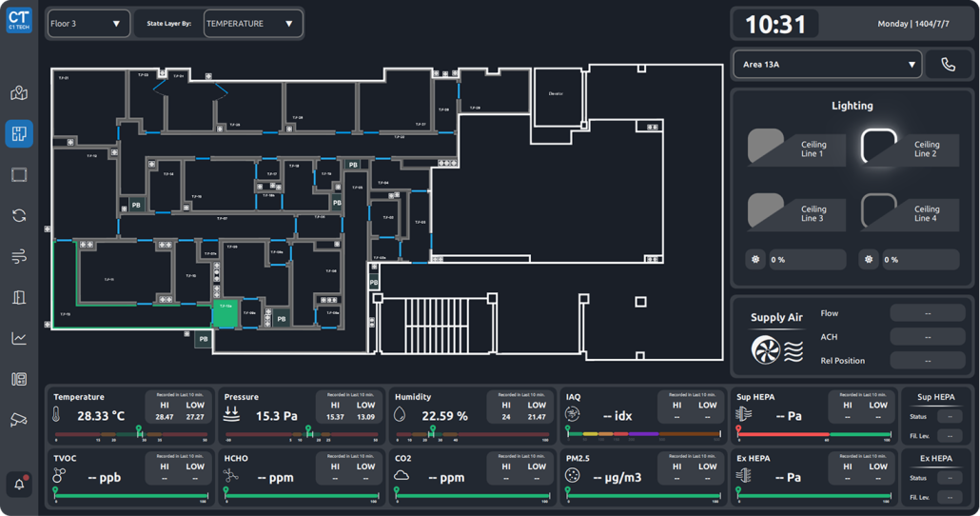Select the Humidity sensor card
This screenshot has width=980, height=516.
point(472,415)
